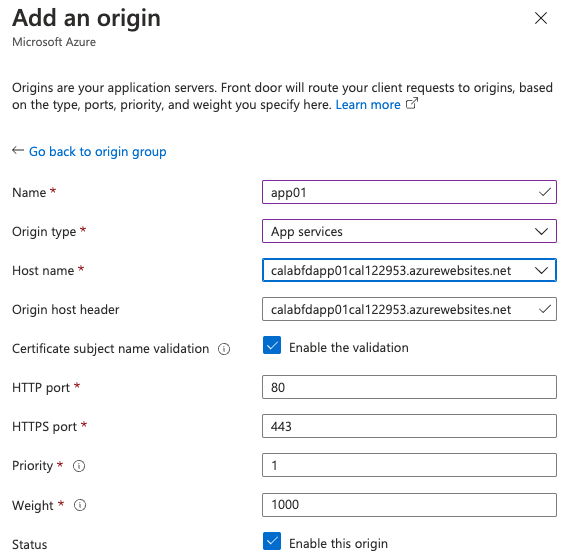568x560 pixels.
Task: Edit the Weight field showing 1000
Action: click(409, 505)
